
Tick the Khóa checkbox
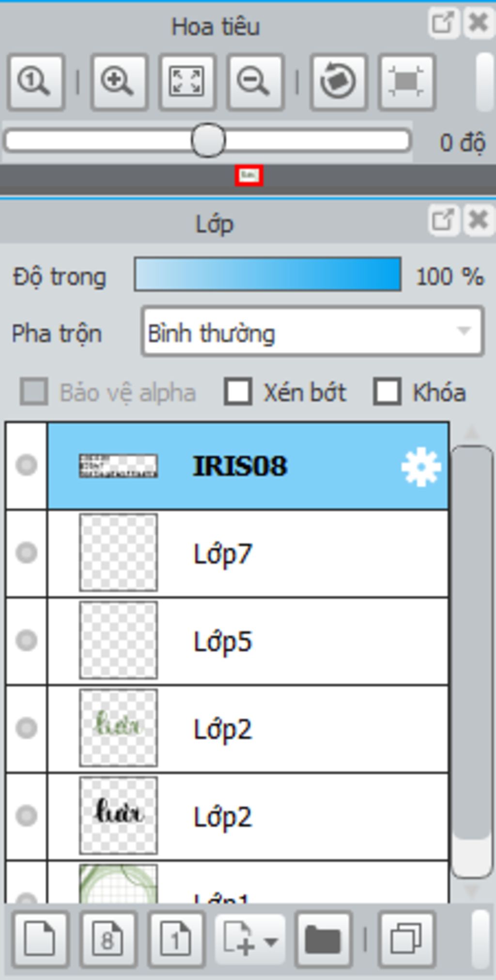coord(387,392)
